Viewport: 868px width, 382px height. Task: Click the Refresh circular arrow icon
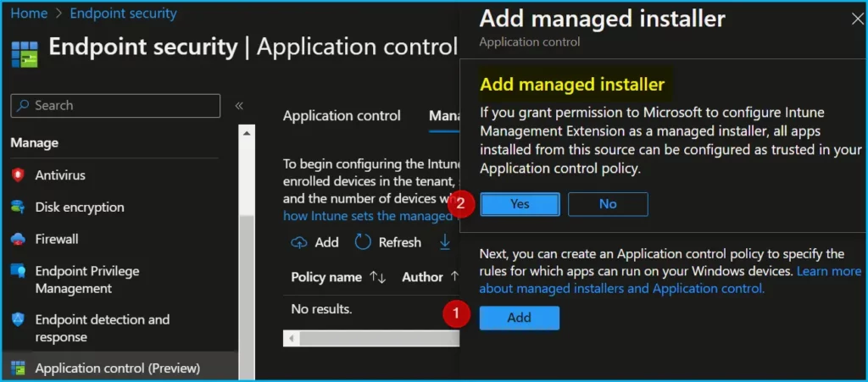[x=363, y=242]
